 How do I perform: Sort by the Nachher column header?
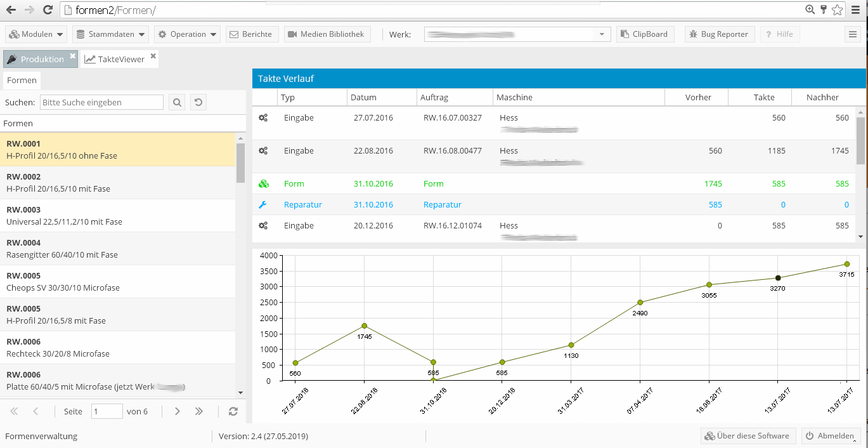823,97
